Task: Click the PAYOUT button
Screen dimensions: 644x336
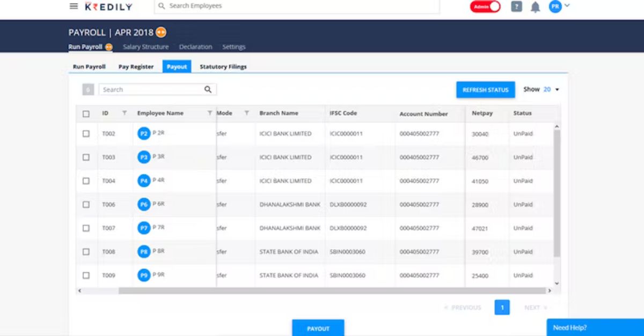Action: point(318,327)
